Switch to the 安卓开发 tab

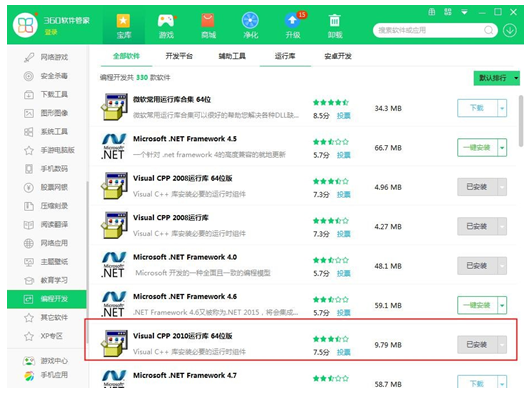pos(338,56)
